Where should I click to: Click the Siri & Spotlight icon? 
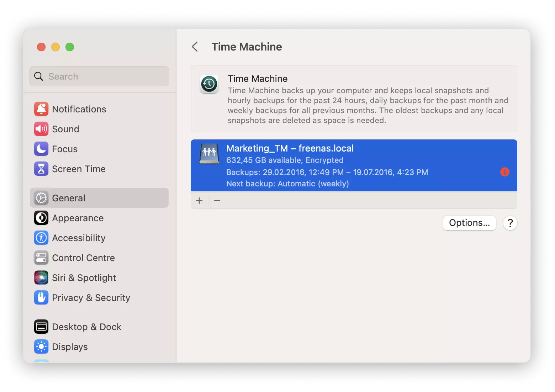click(x=41, y=277)
